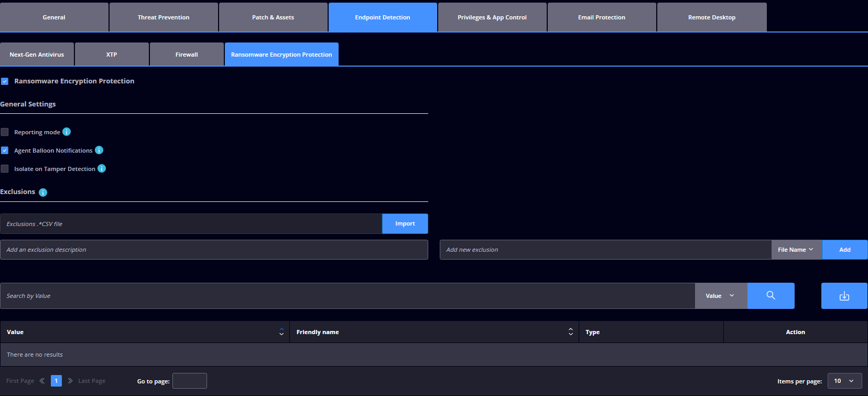Image resolution: width=868 pixels, height=396 pixels.
Task: Enable Isolate on Tamper Detection
Action: tap(5, 169)
